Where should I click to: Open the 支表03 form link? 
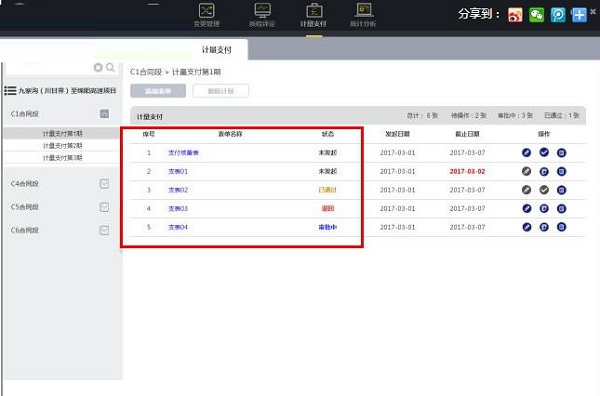click(178, 209)
